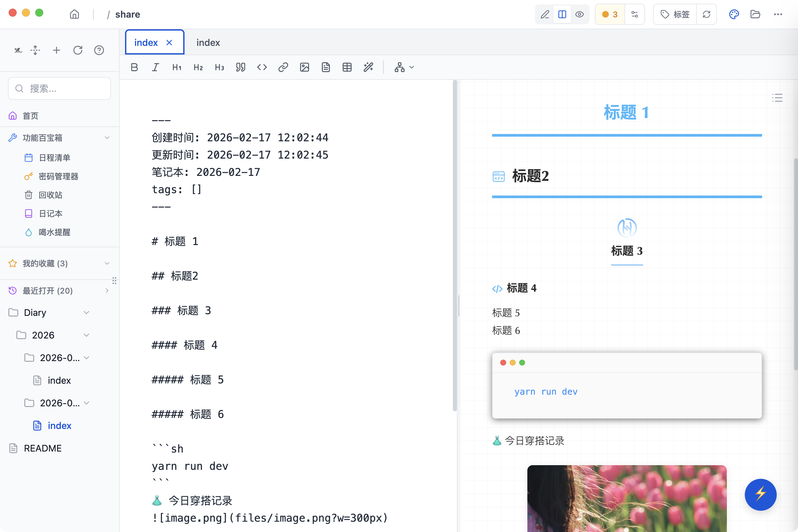
Task: Insert an image via the image icon
Action: click(x=304, y=67)
